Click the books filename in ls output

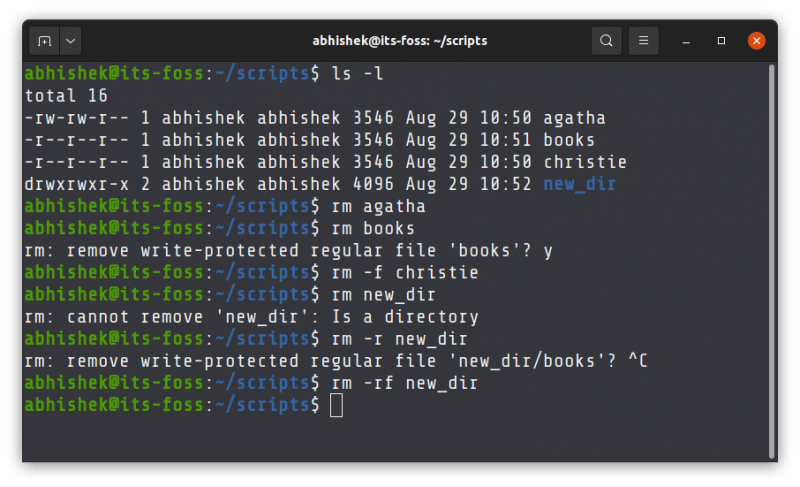click(x=569, y=140)
